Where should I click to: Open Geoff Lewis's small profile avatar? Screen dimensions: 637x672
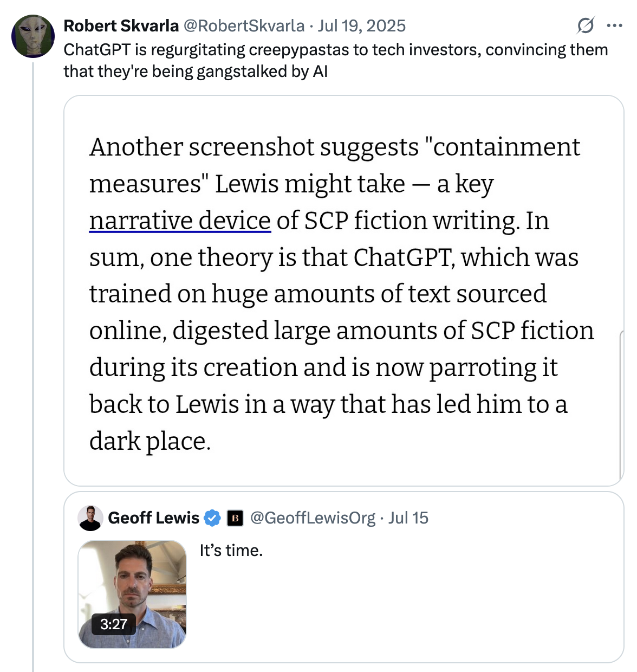[90, 518]
